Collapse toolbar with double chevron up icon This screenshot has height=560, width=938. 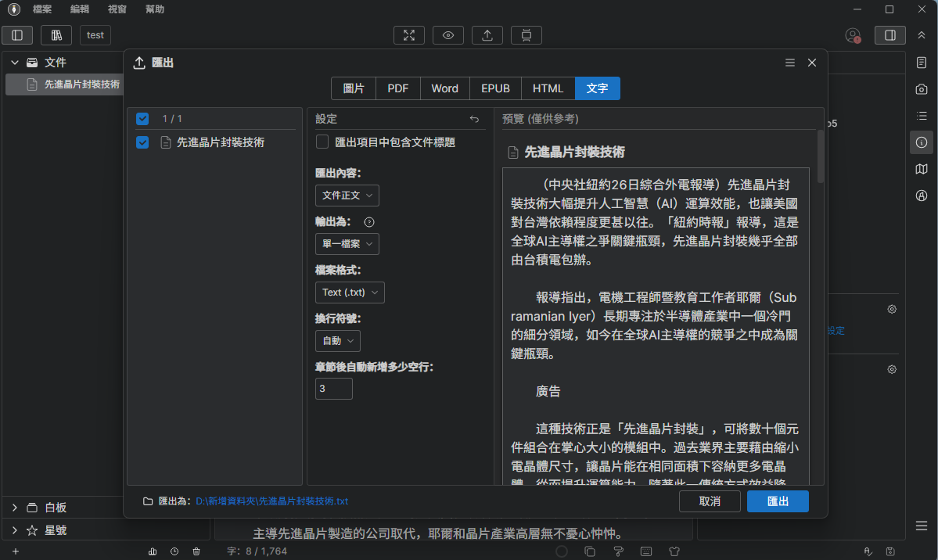(x=922, y=35)
